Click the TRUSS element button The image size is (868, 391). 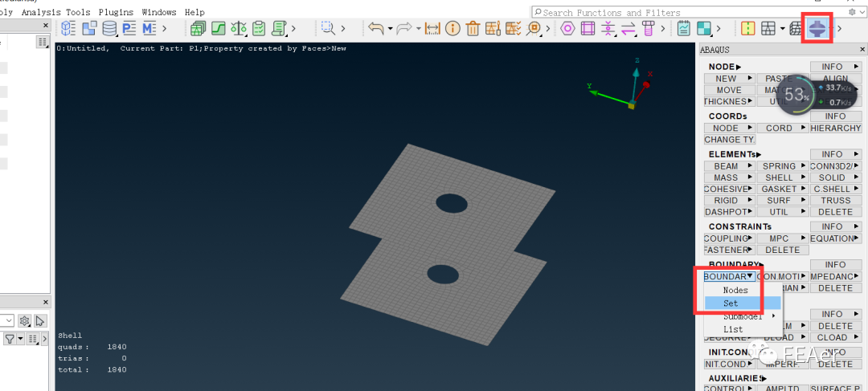[835, 200]
